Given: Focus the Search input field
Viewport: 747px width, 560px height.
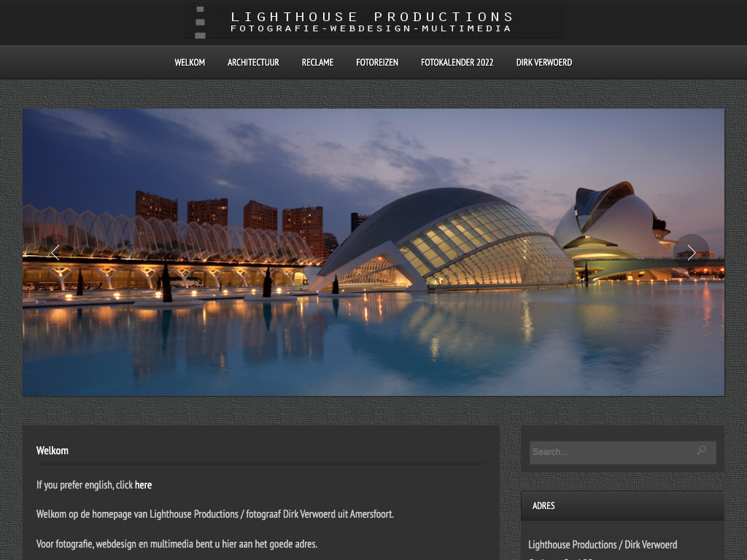Looking at the screenshot, I should pos(609,452).
